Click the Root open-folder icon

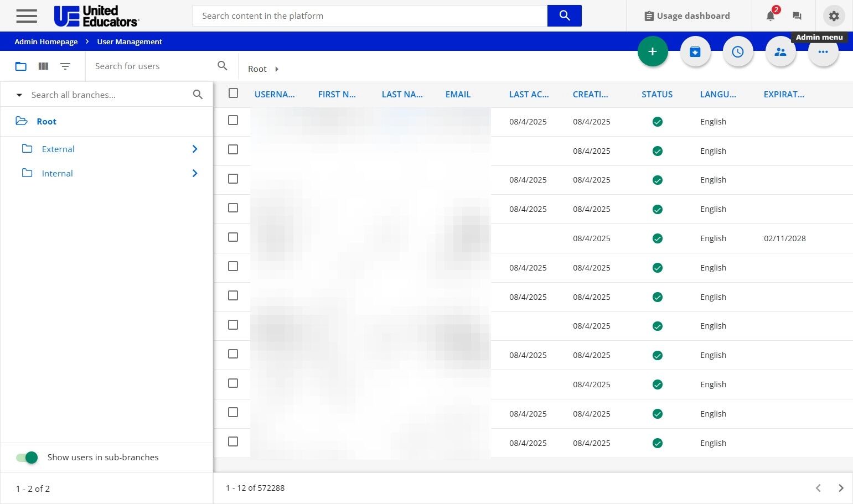tap(22, 121)
